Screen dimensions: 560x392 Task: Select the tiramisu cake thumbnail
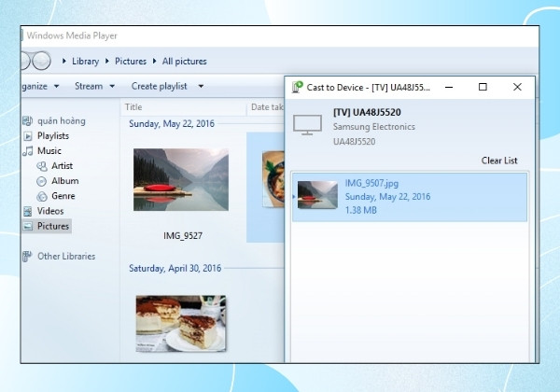[181, 324]
